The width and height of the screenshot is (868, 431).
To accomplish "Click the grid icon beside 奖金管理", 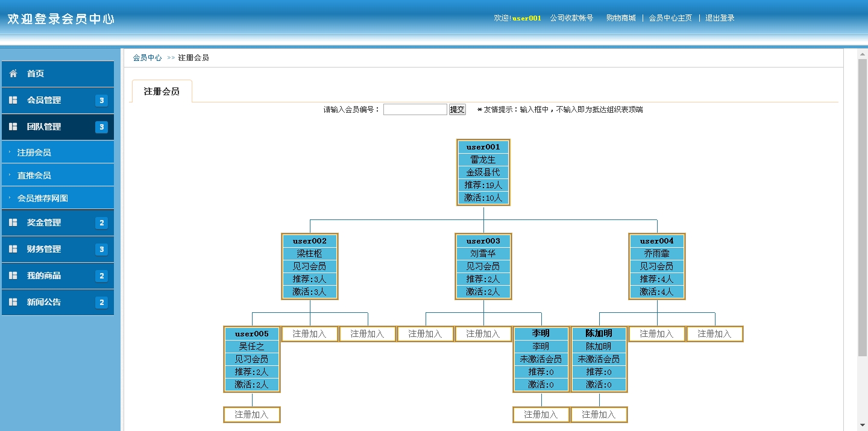I will (13, 222).
